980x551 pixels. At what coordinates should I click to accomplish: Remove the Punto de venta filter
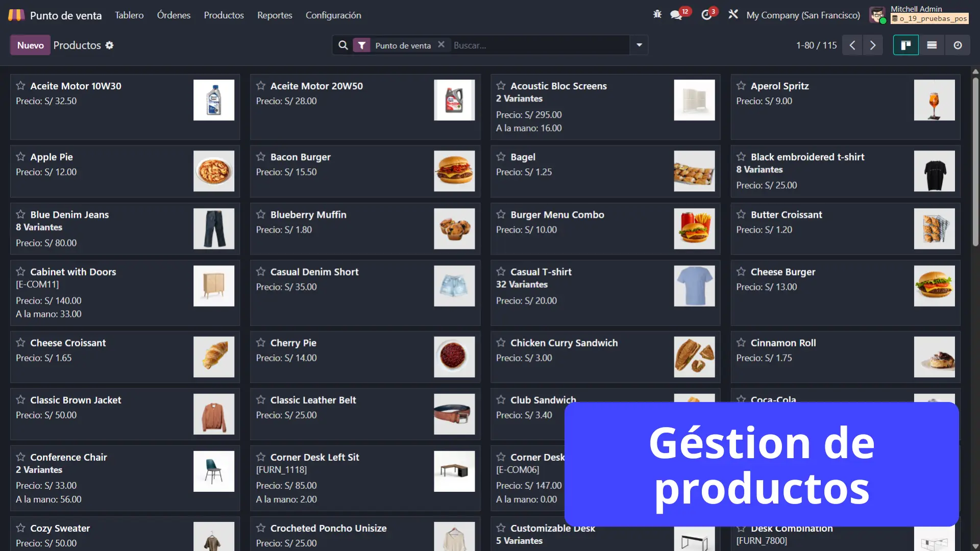(441, 45)
